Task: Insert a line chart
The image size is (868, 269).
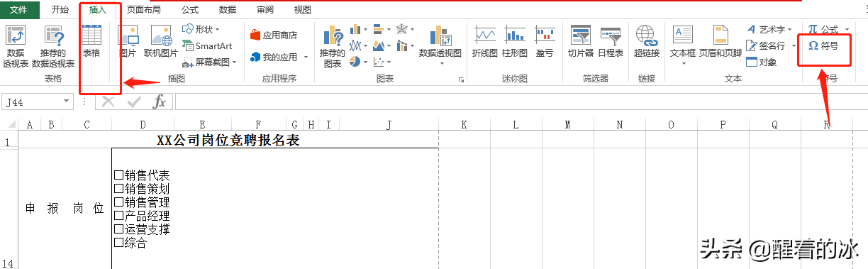Action: pyautogui.click(x=359, y=45)
